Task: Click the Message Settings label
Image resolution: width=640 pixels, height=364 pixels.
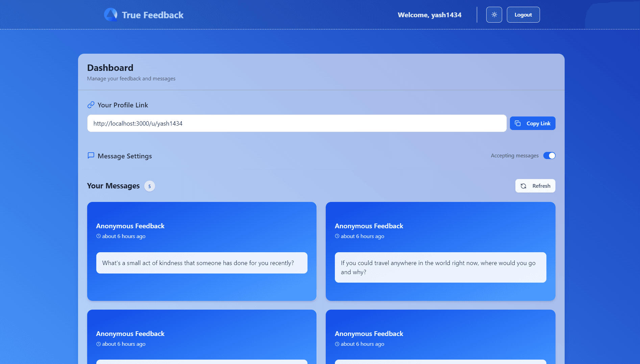Action: [124, 156]
